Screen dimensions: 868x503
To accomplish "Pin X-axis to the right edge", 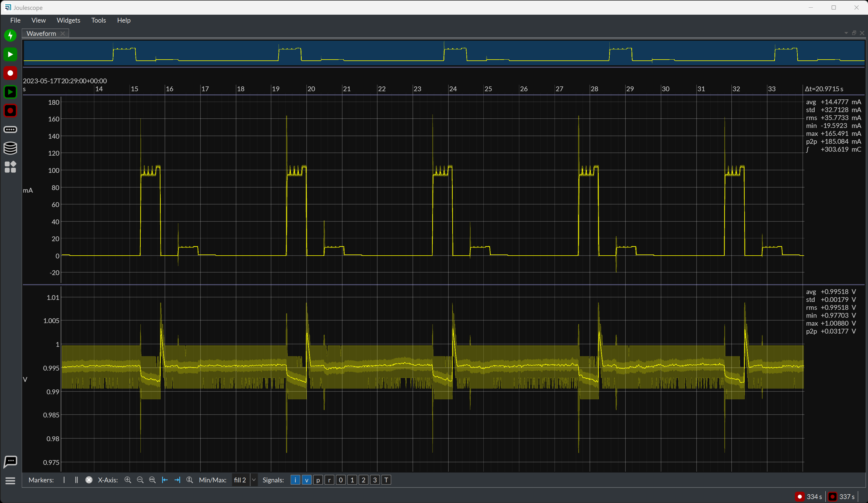I will click(x=177, y=480).
